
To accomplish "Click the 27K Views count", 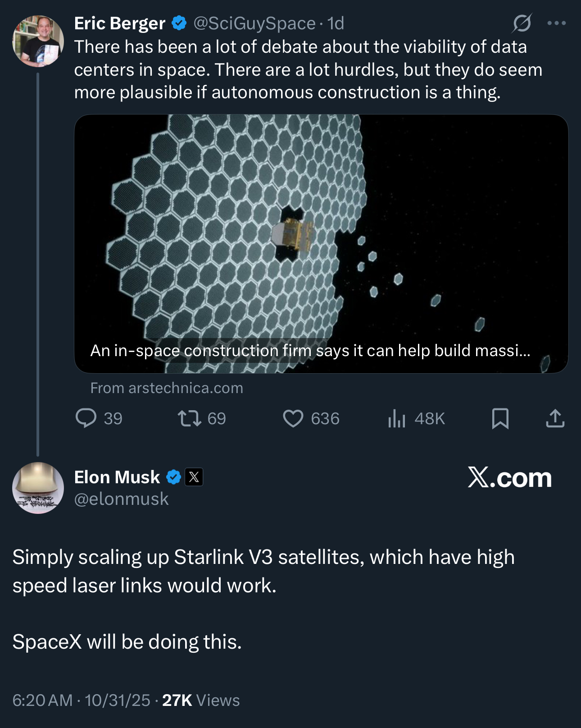I will (x=201, y=700).
